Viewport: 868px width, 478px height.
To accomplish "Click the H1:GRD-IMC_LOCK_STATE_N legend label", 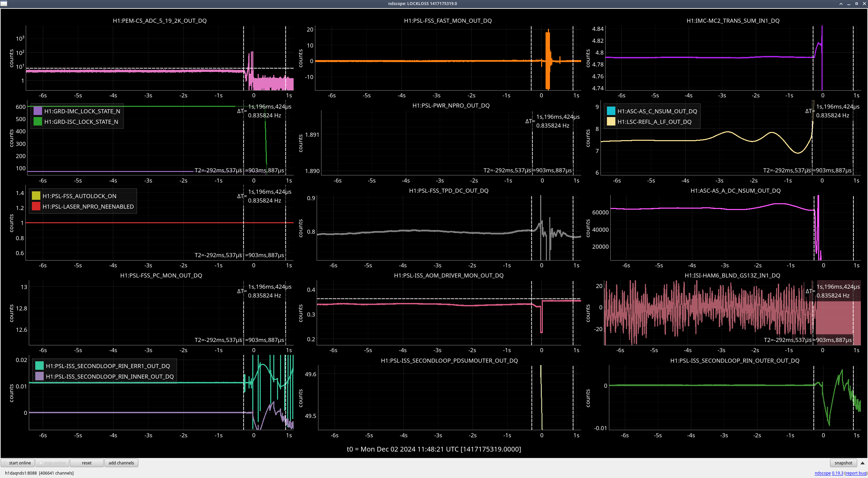I will [x=82, y=111].
